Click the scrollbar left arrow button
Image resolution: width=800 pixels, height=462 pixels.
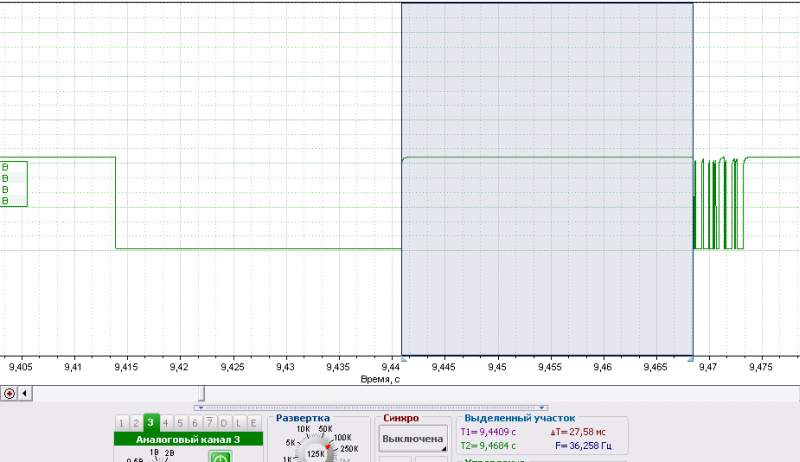click(25, 393)
